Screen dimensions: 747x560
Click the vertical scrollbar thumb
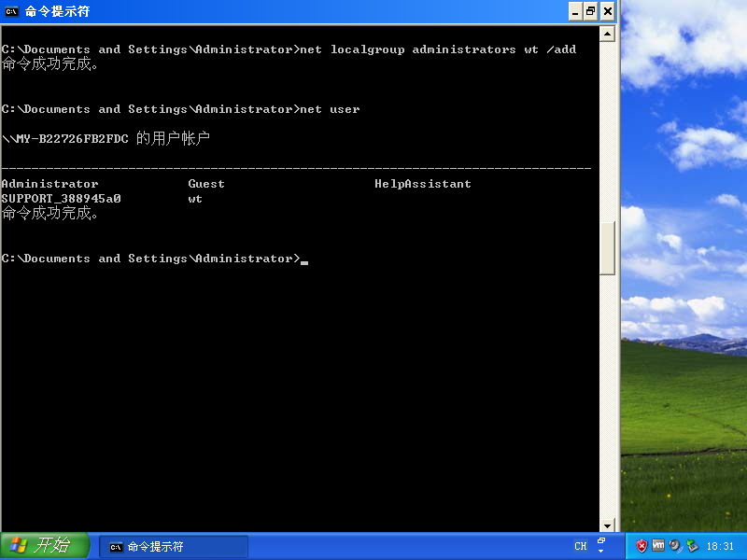tap(607, 248)
